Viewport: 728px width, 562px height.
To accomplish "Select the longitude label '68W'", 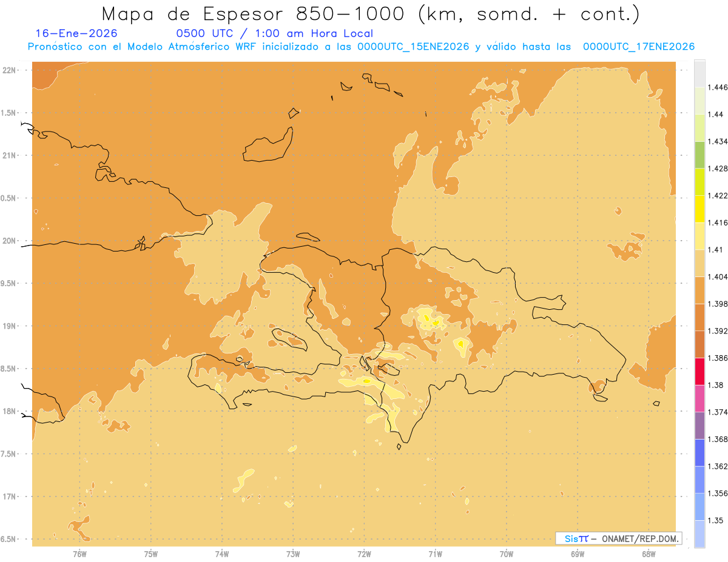I will coord(648,554).
